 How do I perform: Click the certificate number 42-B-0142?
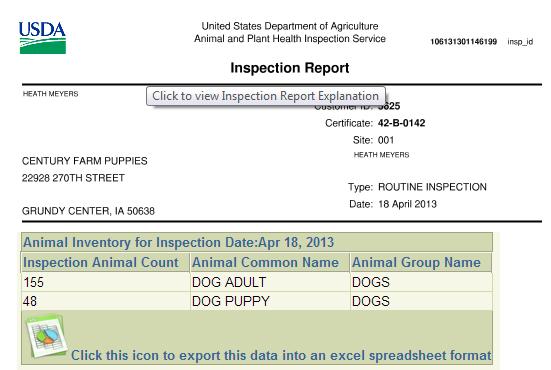click(x=401, y=123)
